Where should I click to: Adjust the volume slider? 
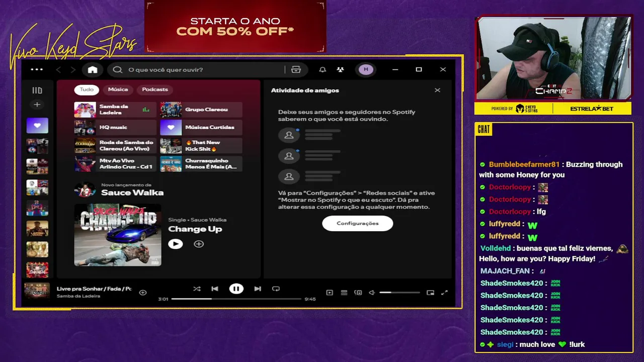click(399, 293)
